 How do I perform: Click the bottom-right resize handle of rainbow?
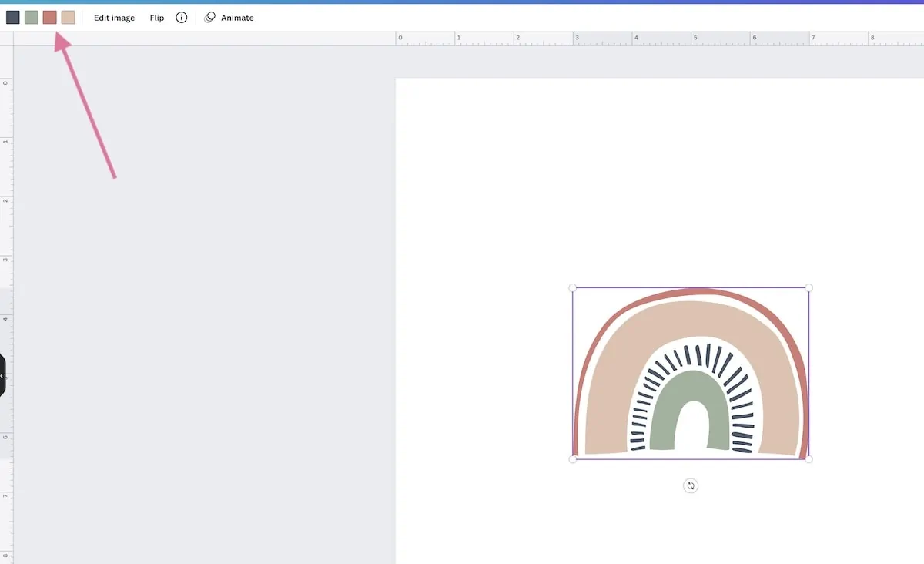pos(808,459)
